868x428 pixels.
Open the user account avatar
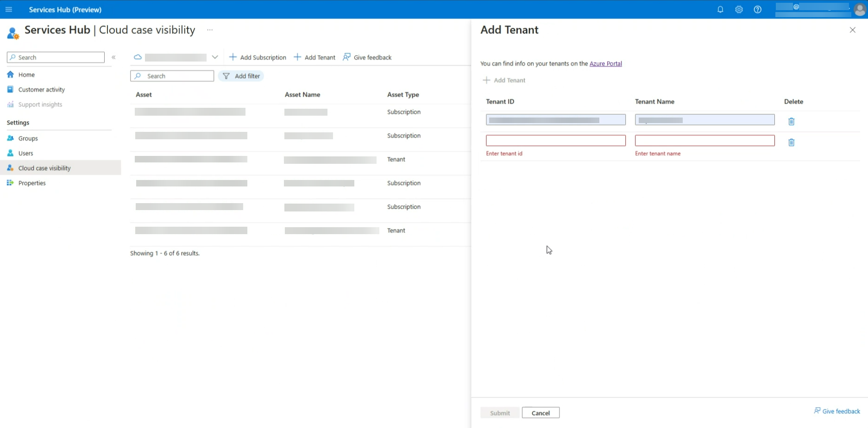click(x=860, y=10)
